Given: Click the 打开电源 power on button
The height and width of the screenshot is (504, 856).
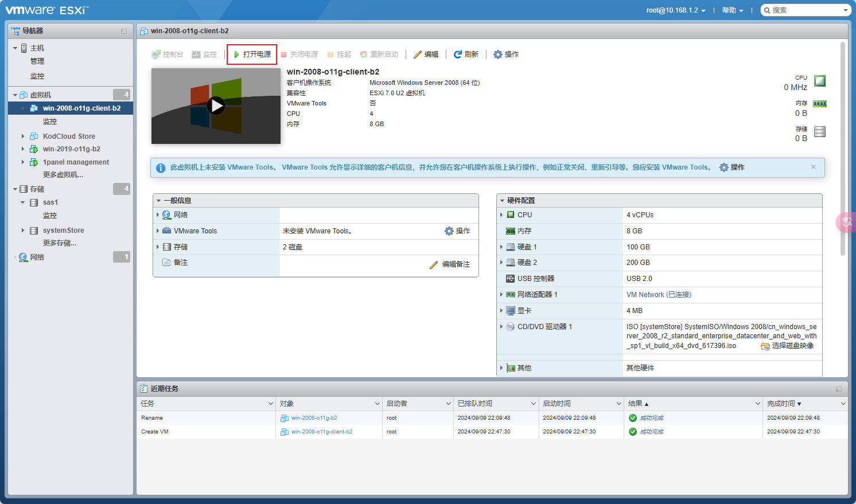Looking at the screenshot, I should point(252,54).
